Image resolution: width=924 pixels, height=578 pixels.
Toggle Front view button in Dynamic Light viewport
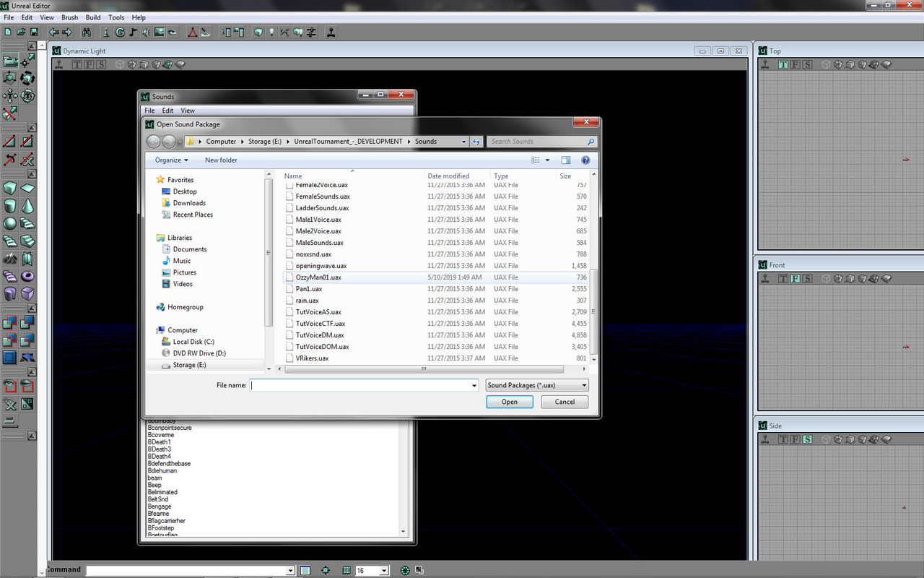coord(89,64)
